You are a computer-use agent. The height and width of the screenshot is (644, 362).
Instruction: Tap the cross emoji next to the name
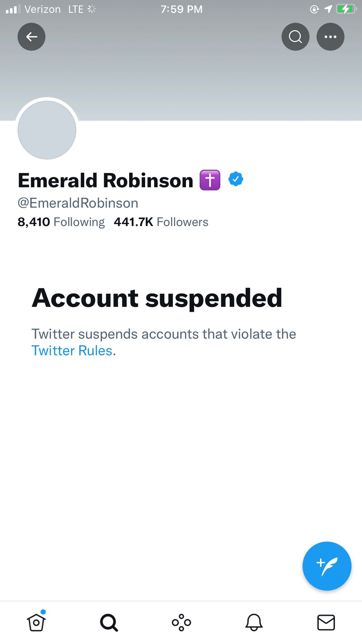click(x=210, y=180)
